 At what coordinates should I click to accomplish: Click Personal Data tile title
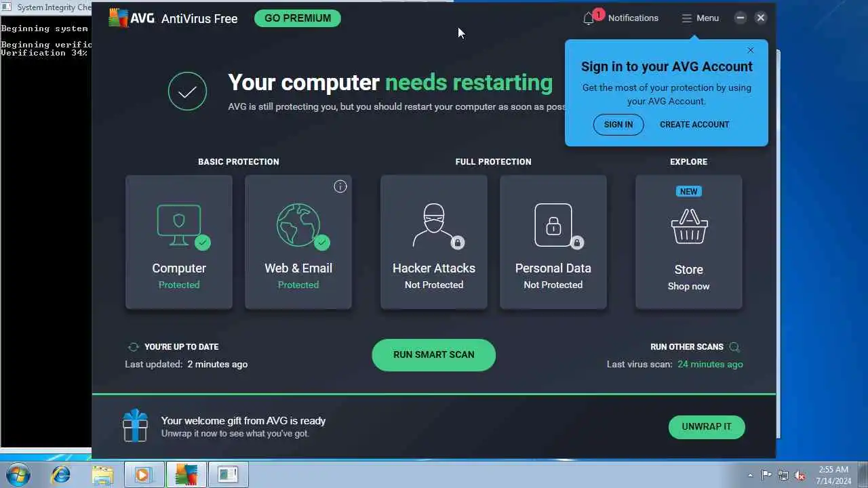click(x=553, y=268)
